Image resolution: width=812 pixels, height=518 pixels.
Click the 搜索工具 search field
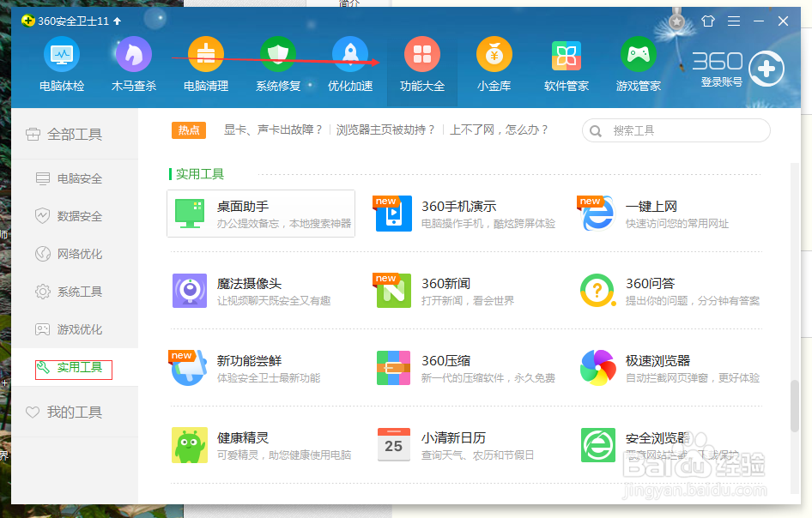click(x=676, y=130)
